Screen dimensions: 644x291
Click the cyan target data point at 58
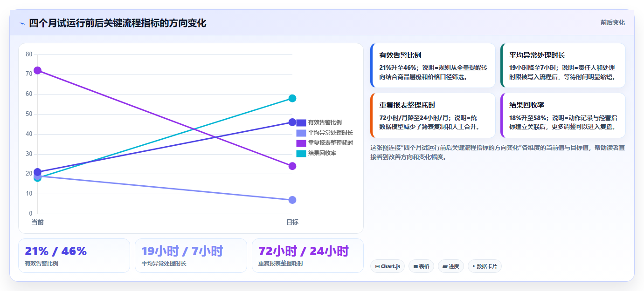click(292, 98)
